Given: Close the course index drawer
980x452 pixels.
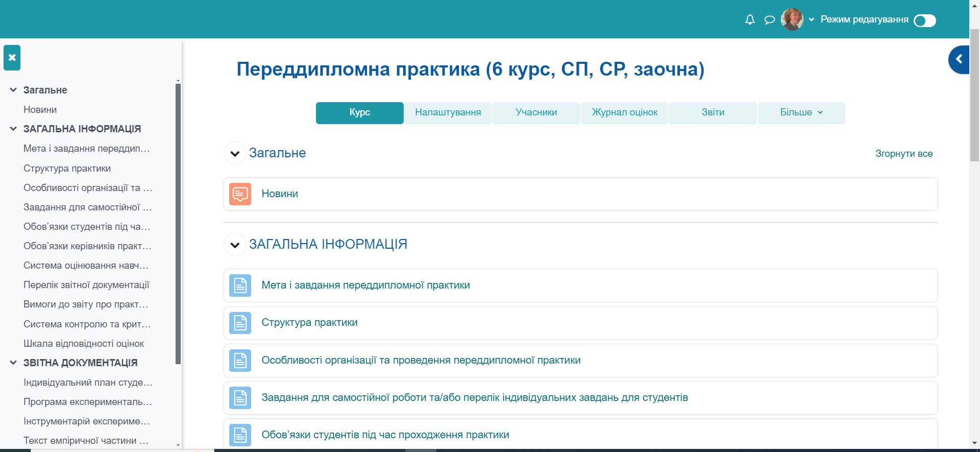Looking at the screenshot, I should pyautogui.click(x=12, y=58).
